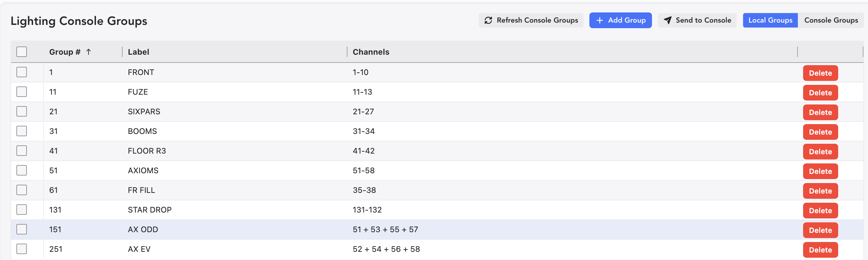Select the AXIOMS row checkbox

click(x=22, y=170)
